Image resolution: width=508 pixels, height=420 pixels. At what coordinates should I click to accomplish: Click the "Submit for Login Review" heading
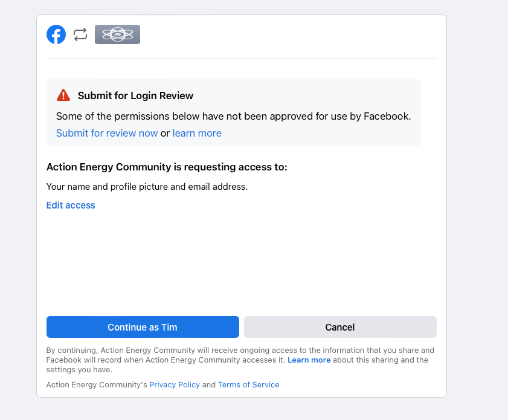(135, 95)
